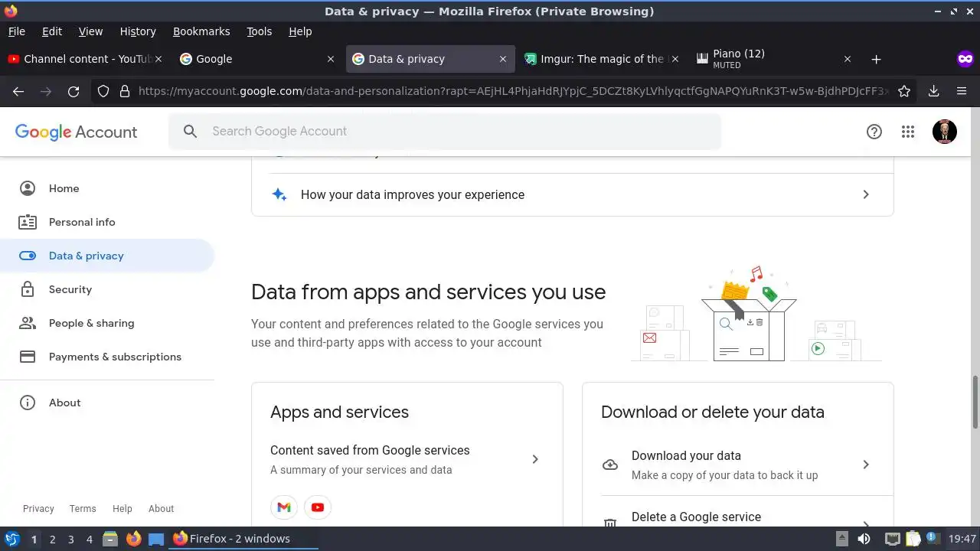The height and width of the screenshot is (551, 980).
Task: Open the Google apps grid icon
Action: [x=908, y=132]
